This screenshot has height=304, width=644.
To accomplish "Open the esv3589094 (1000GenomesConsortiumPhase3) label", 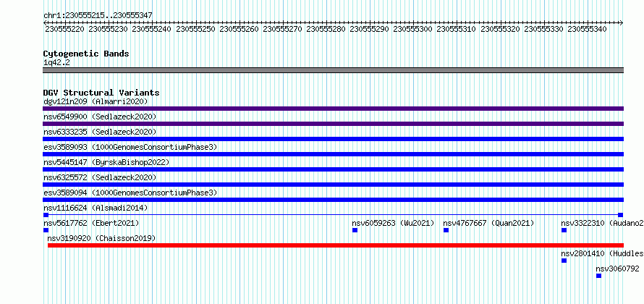I will [x=130, y=193].
